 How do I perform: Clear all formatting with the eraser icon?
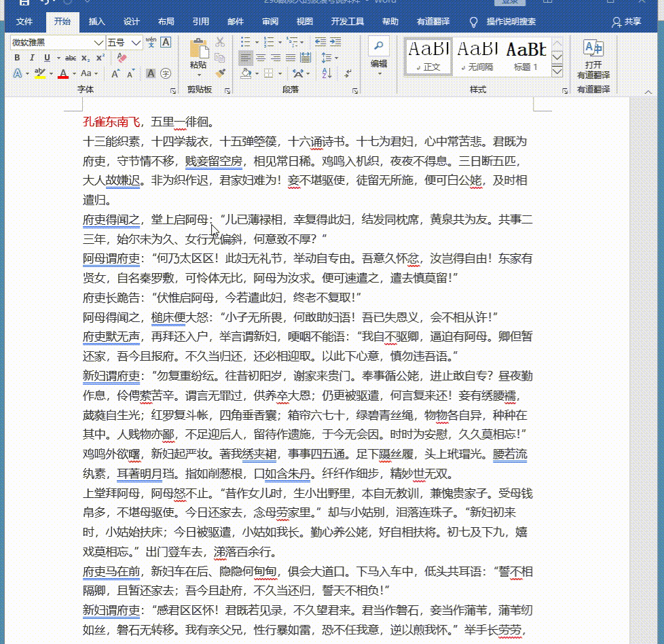[x=122, y=58]
